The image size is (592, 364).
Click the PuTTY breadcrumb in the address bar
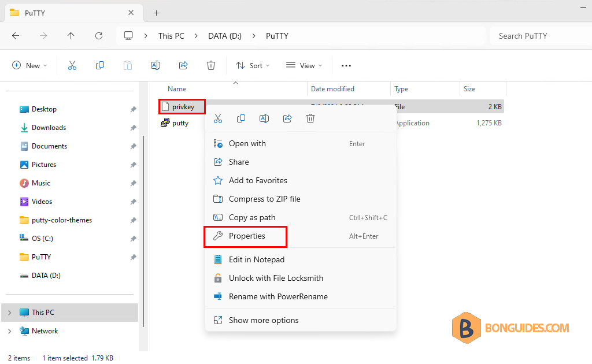pos(277,36)
